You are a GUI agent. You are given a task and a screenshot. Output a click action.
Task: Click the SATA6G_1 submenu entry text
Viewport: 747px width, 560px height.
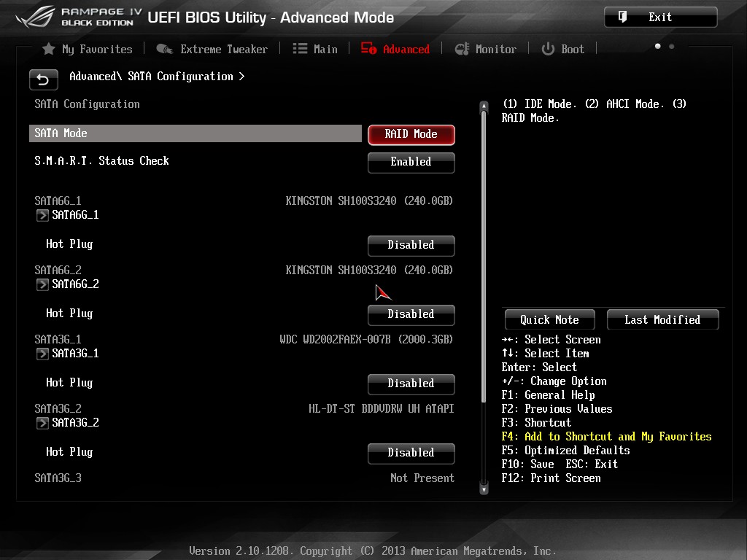[75, 215]
